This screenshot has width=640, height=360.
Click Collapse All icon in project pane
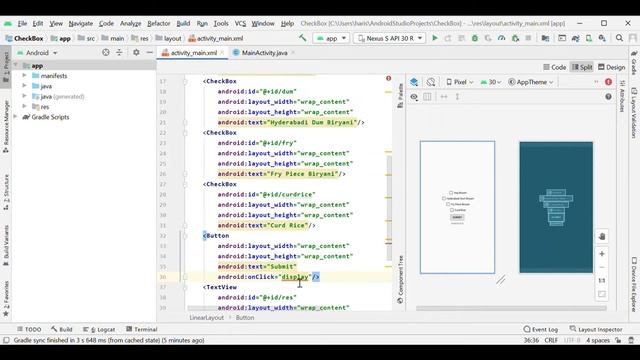(x=119, y=53)
